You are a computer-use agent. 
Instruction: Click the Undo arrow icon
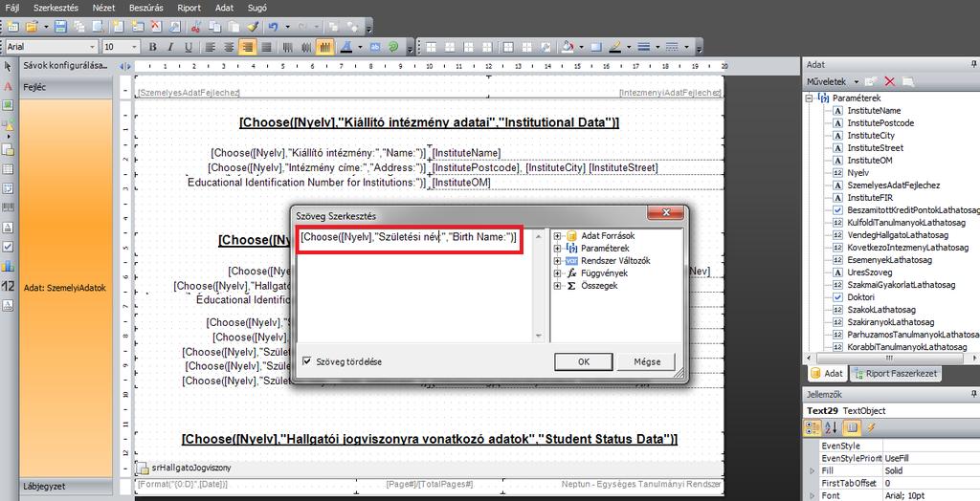[x=273, y=26]
